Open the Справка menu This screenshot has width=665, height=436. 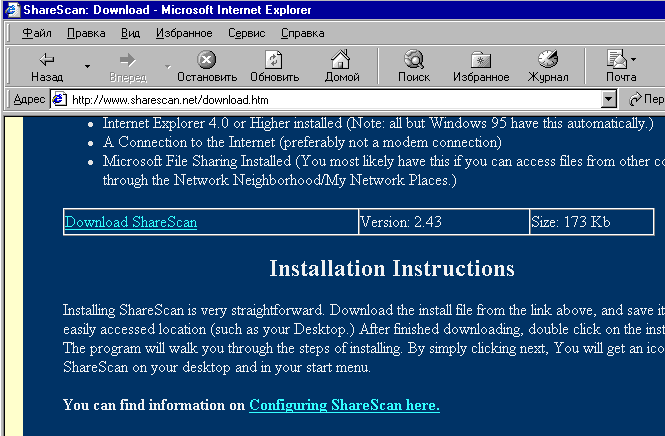pyautogui.click(x=302, y=33)
